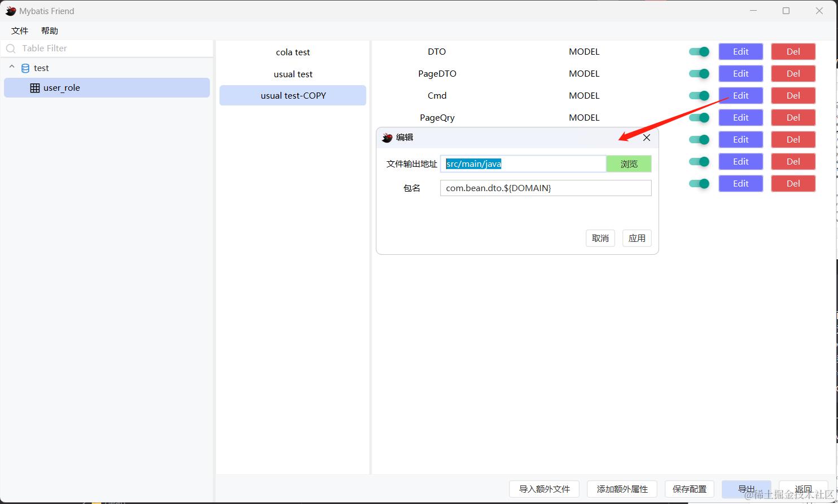838x504 pixels.
Task: Click the 添加额外属性 button
Action: [622, 489]
